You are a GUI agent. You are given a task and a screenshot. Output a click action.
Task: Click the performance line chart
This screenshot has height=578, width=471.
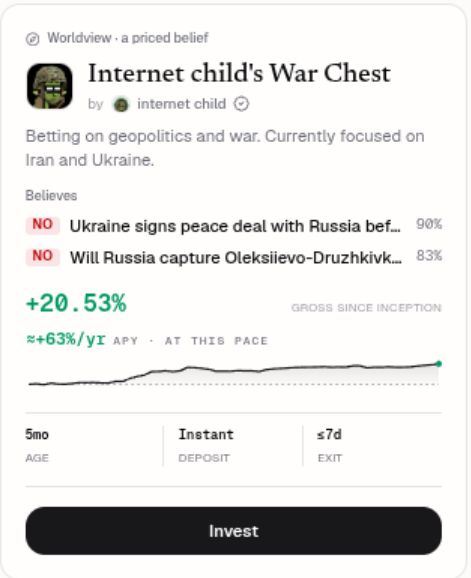(234, 374)
